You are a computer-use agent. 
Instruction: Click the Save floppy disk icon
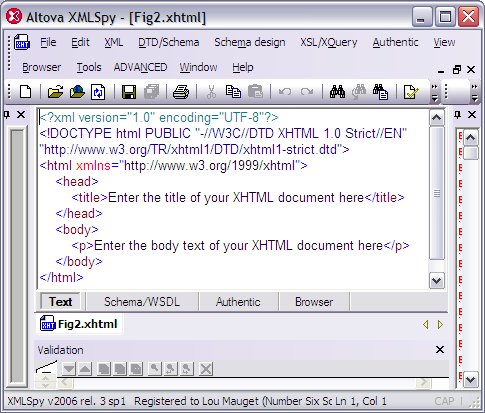tap(129, 92)
